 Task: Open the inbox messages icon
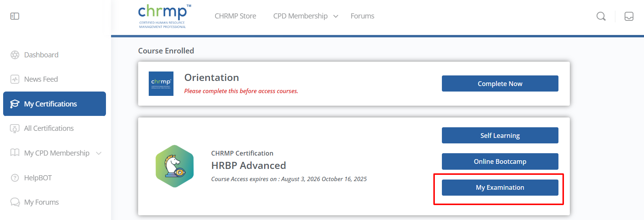(x=629, y=16)
